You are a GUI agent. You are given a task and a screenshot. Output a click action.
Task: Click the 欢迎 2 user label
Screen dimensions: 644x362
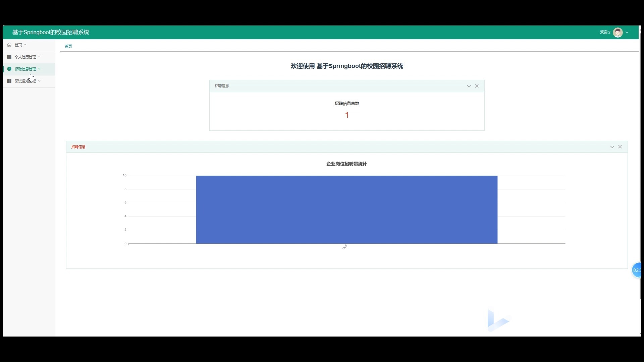pyautogui.click(x=605, y=32)
